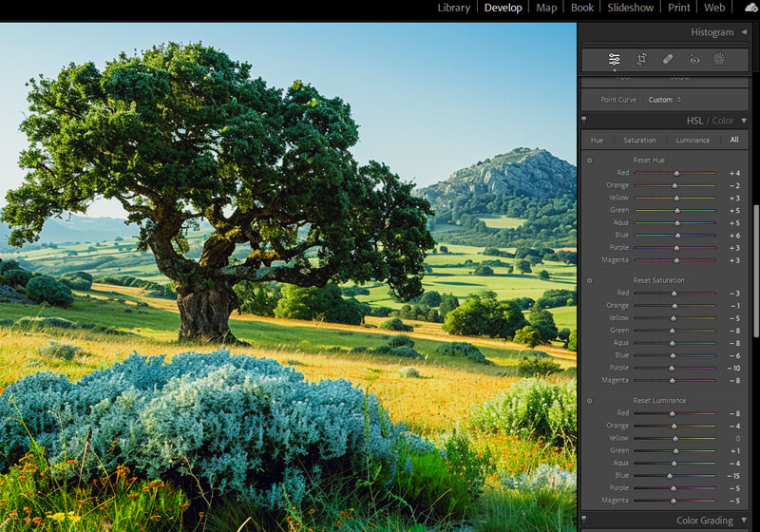Select the Red Eye correction tool

point(694,60)
